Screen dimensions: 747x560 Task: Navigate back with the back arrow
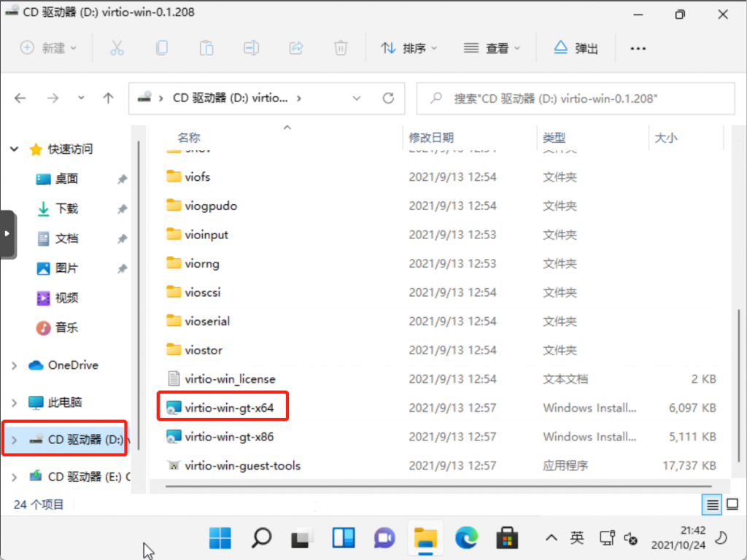coord(20,98)
